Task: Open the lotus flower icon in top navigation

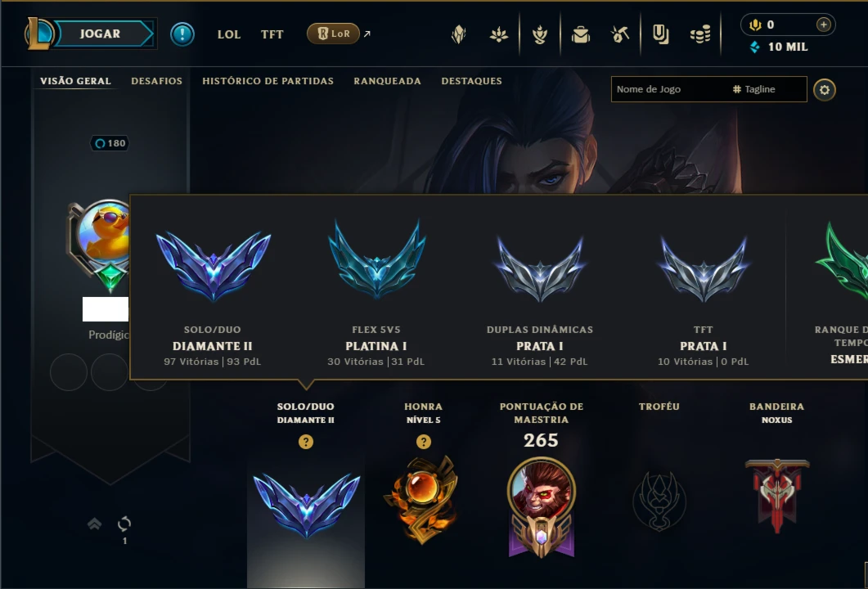Action: (x=499, y=34)
